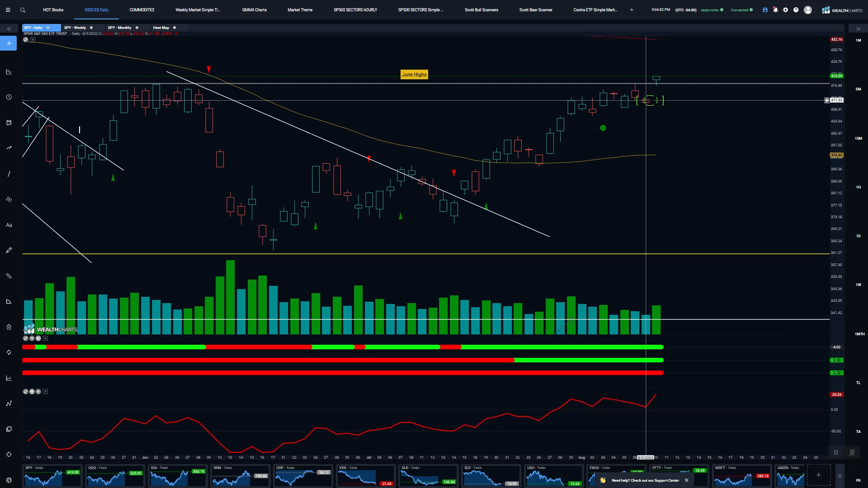The width and height of the screenshot is (868, 488).
Task: Open the hamburger main menu
Action: (x=8, y=9)
